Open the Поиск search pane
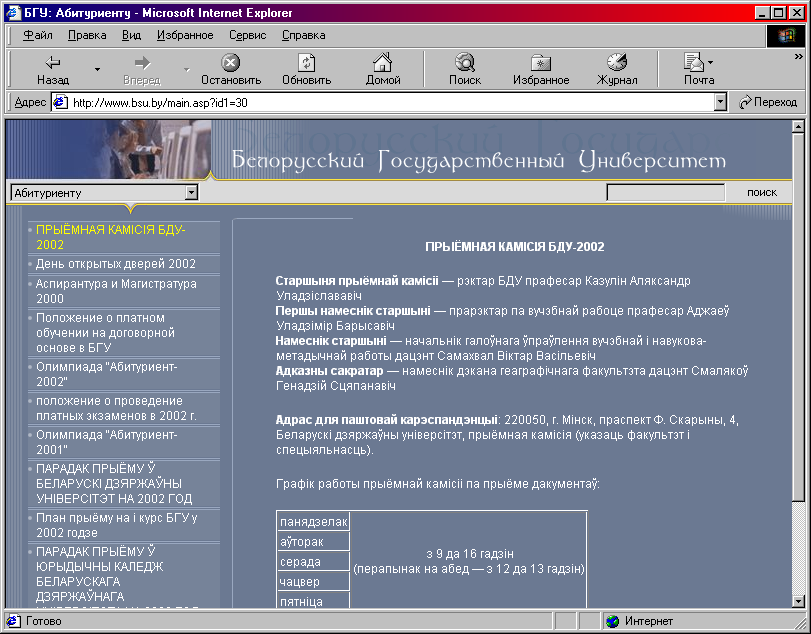 (x=464, y=69)
